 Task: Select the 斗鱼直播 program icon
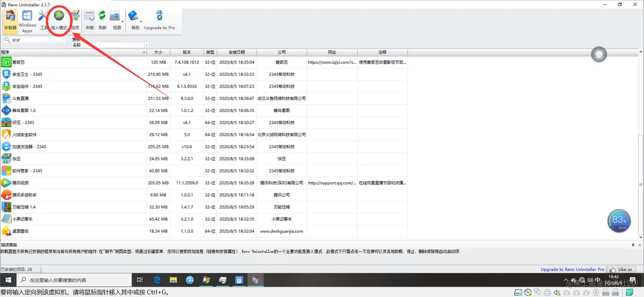pos(6,98)
